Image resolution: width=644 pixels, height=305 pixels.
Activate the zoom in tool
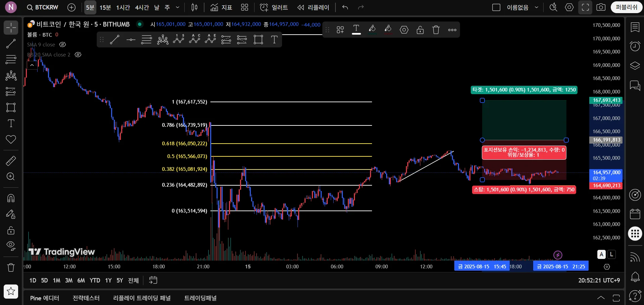pos(11,177)
